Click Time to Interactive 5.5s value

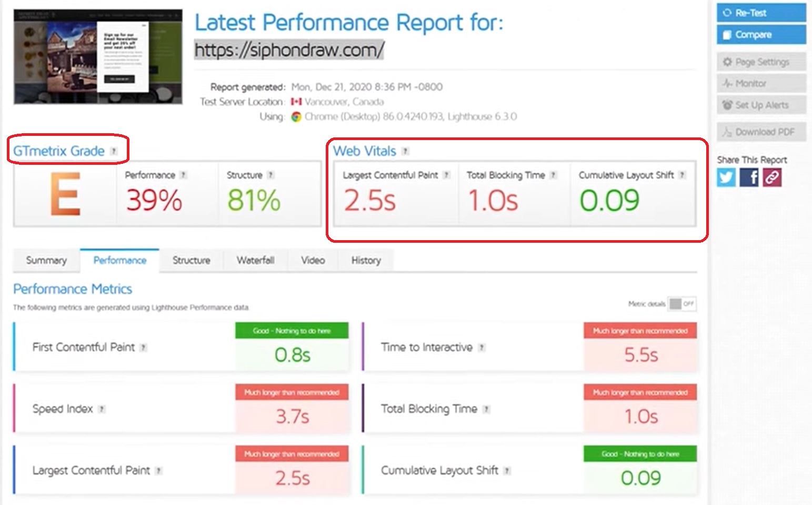tap(641, 355)
